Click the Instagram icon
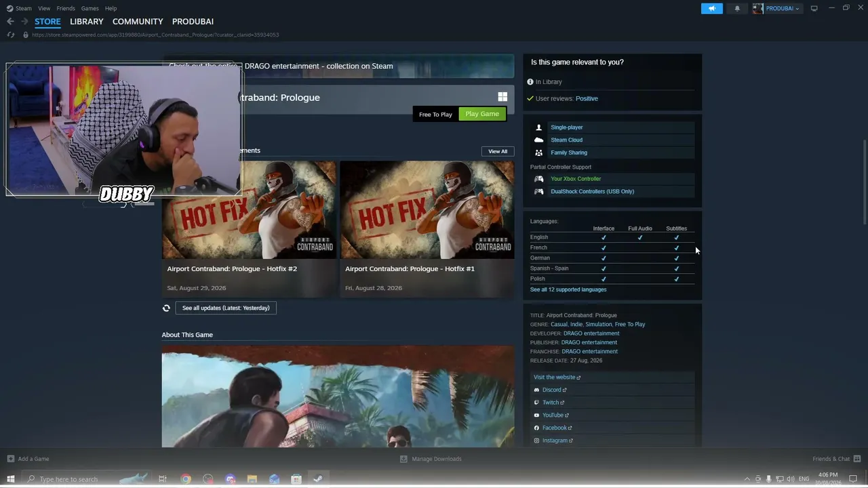Screen dimensions: 868x488 pos(536,441)
